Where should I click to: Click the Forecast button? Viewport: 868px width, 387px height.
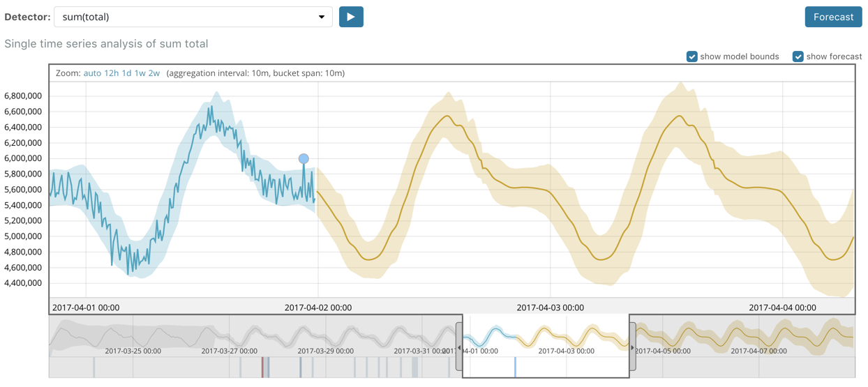pyautogui.click(x=833, y=17)
